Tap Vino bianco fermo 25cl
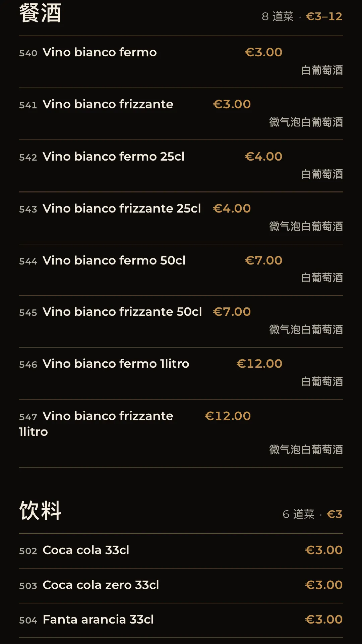Viewport: 362px width, 644px height. pos(181,166)
